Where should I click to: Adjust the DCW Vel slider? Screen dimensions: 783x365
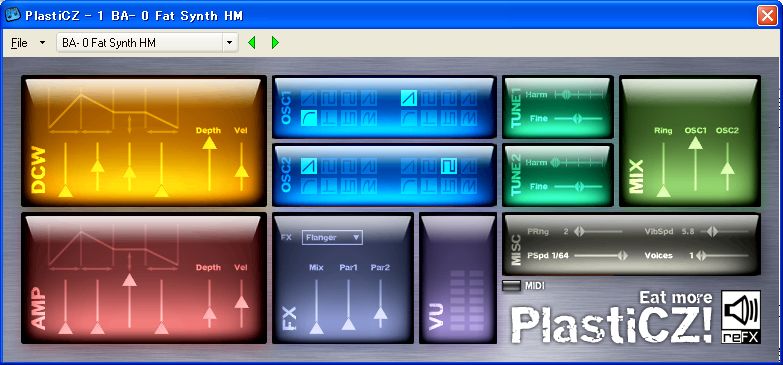tap(241, 166)
